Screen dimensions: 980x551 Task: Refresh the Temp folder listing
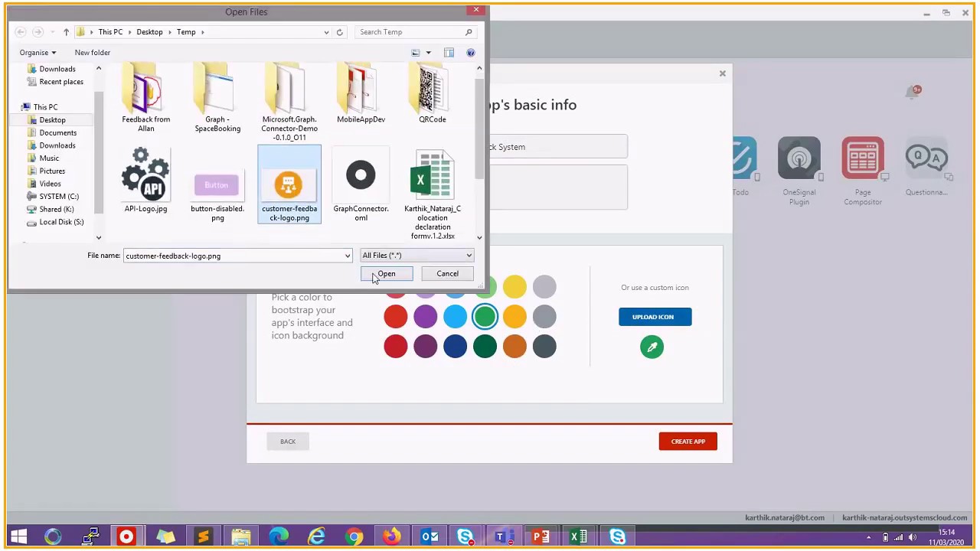click(339, 32)
